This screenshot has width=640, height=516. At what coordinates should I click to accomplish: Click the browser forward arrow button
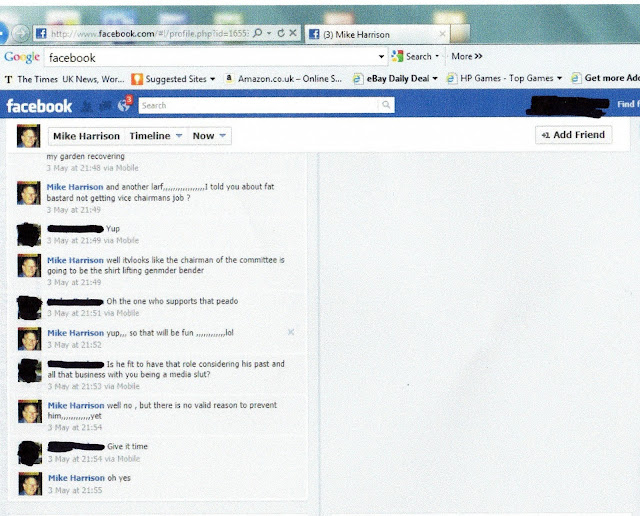click(x=20, y=33)
